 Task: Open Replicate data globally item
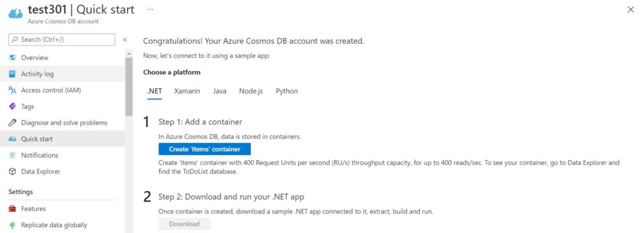tap(62, 225)
